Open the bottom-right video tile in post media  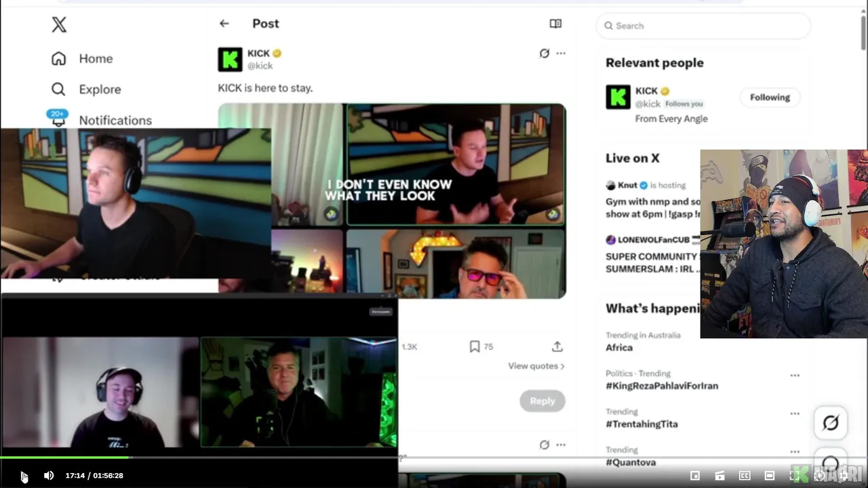456,263
